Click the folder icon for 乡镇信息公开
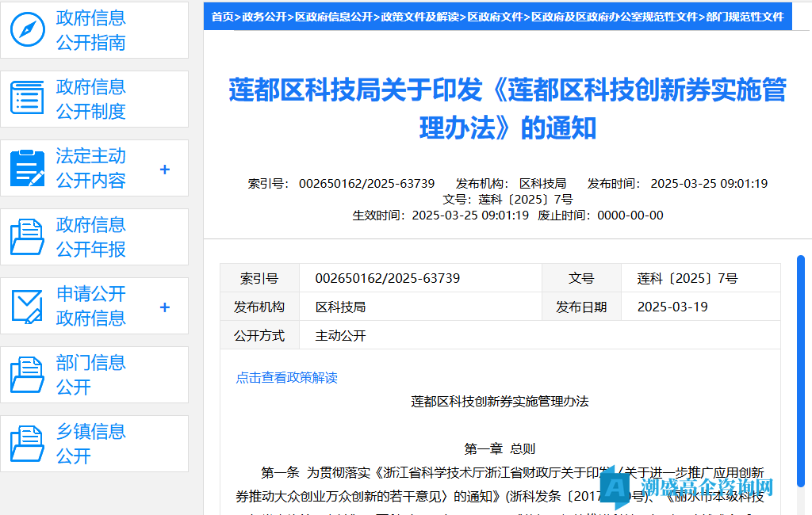The width and height of the screenshot is (812, 515). (27, 444)
